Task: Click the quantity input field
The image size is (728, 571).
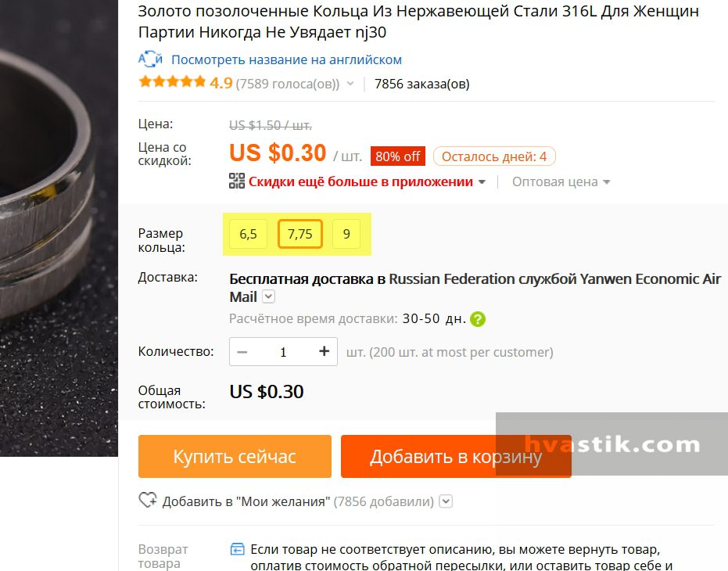Action: (x=283, y=352)
